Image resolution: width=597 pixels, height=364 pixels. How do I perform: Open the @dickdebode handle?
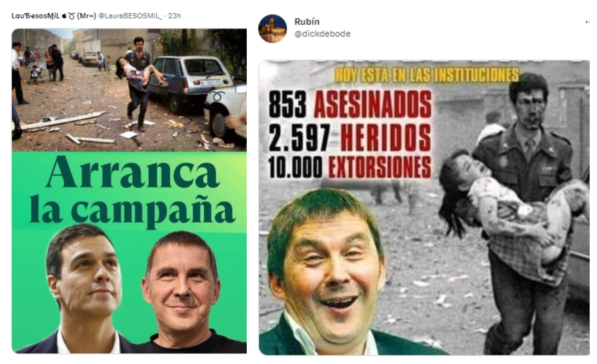pos(322,34)
